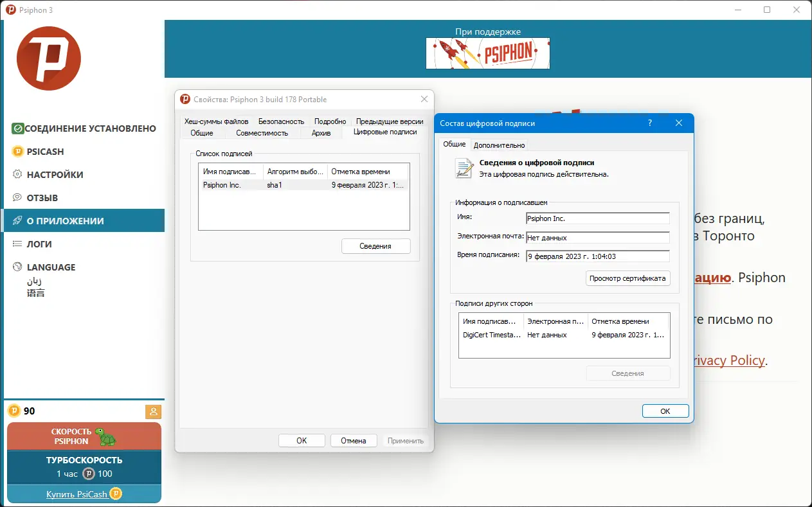The height and width of the screenshot is (507, 812).
Task: Click the coin icon on Купить PsiCash
Action: tap(116, 494)
